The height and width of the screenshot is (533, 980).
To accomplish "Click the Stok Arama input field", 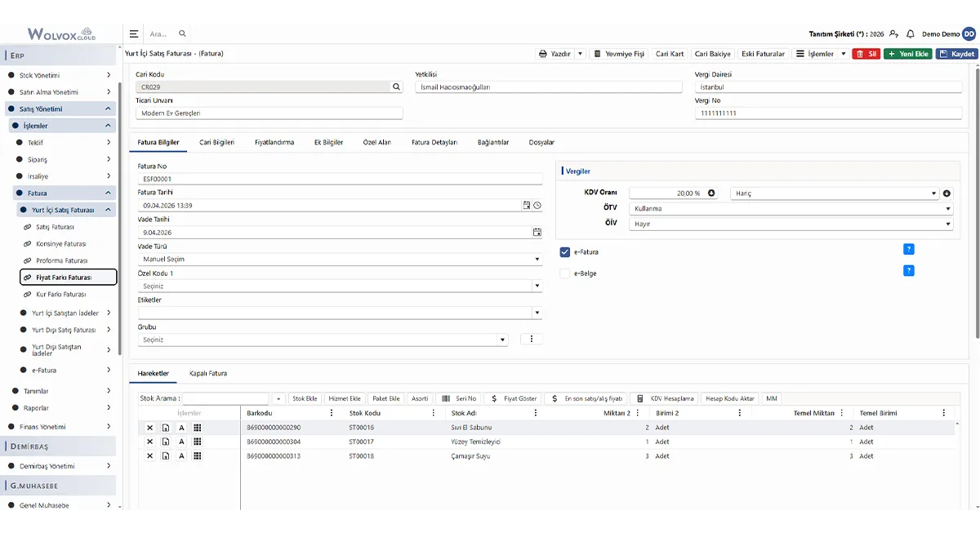I will [225, 398].
